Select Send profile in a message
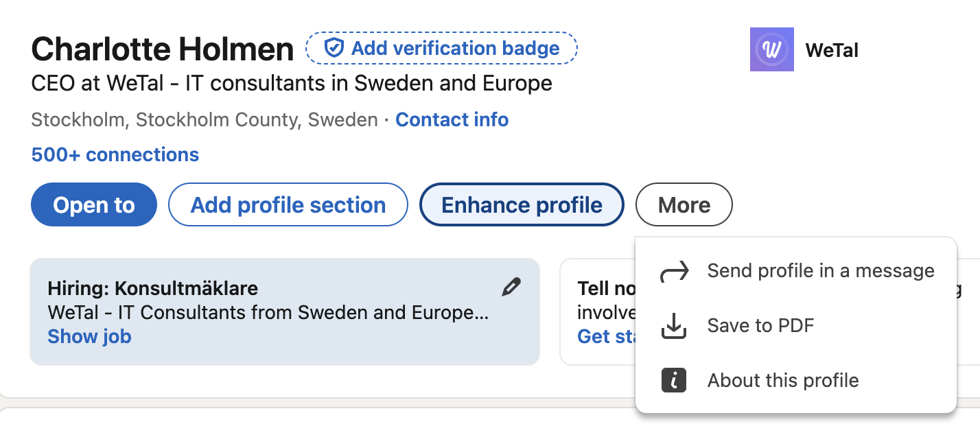 (795, 271)
